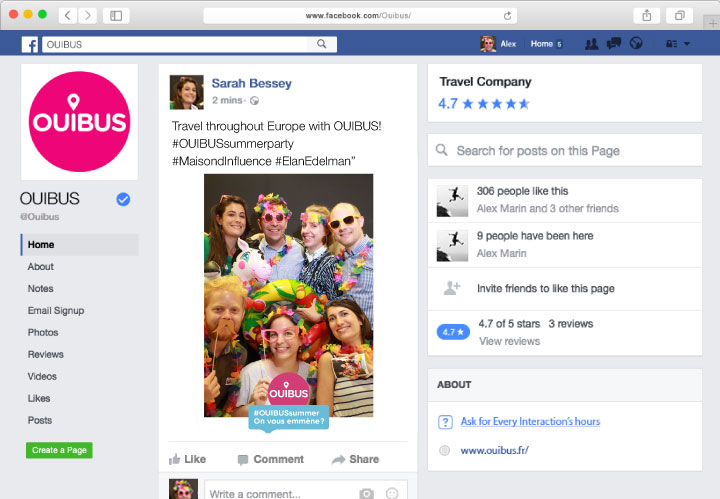This screenshot has width=720, height=499.
Task: Open the About section in sidebar
Action: tap(40, 267)
